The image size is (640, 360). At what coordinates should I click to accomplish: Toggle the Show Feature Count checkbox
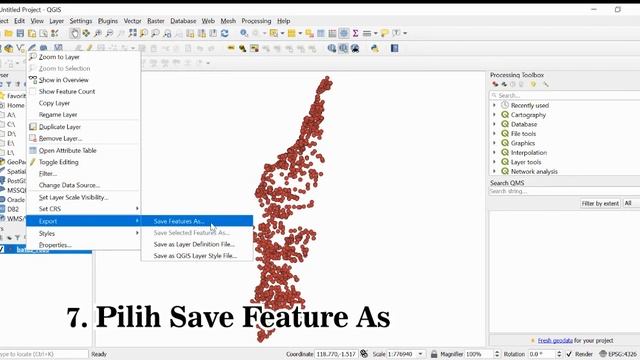33,91
